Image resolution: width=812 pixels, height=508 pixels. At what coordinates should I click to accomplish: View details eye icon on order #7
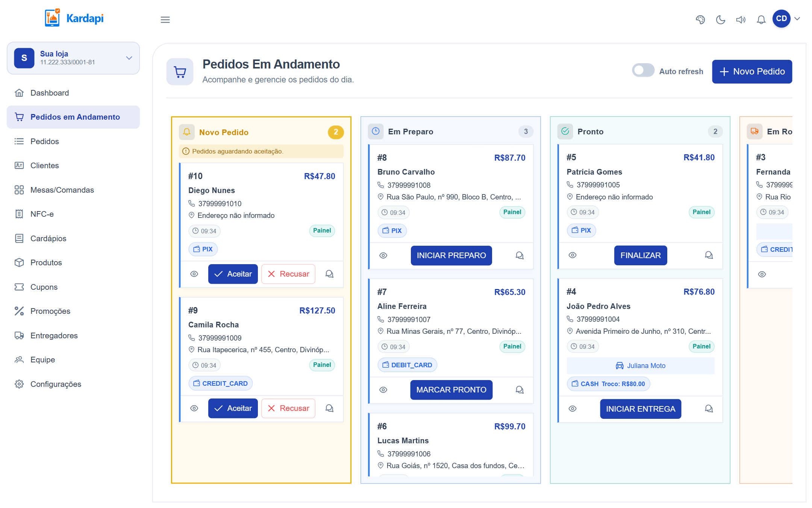click(383, 390)
